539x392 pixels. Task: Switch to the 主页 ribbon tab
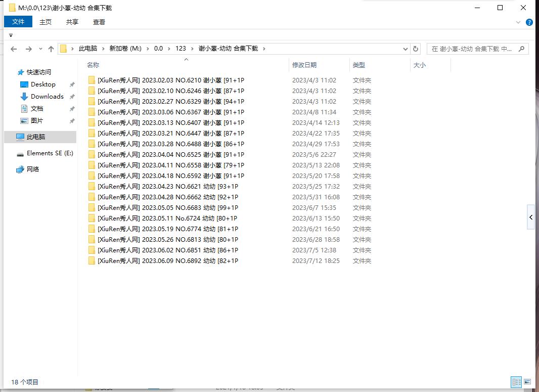45,22
